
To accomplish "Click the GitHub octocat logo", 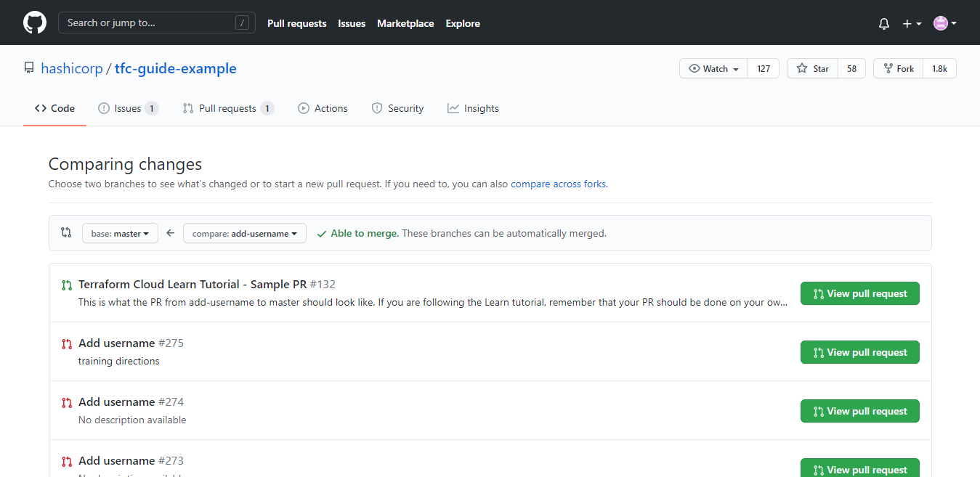I will [34, 23].
